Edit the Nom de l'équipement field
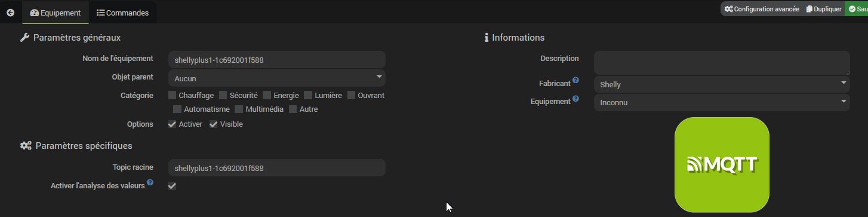The image size is (868, 217). pos(277,60)
